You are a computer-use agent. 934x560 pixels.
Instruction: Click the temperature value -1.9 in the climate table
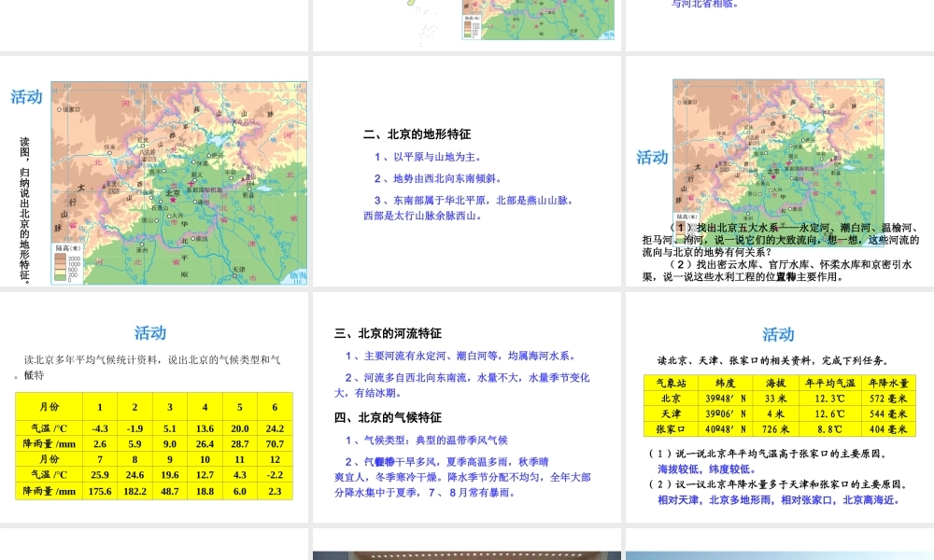pyautogui.click(x=134, y=428)
